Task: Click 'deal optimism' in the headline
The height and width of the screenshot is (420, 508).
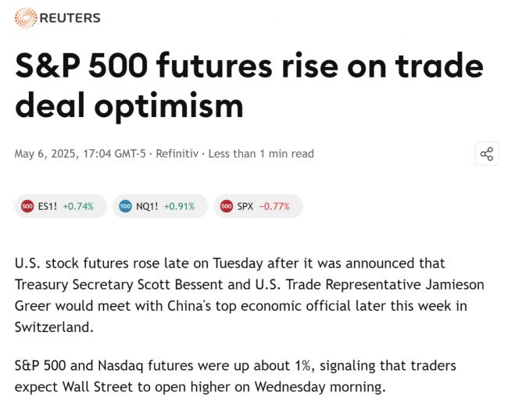Action: [129, 105]
